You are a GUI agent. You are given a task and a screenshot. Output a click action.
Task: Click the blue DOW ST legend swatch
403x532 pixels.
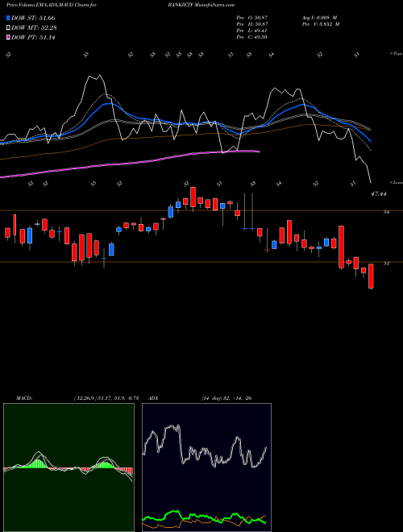[8, 18]
